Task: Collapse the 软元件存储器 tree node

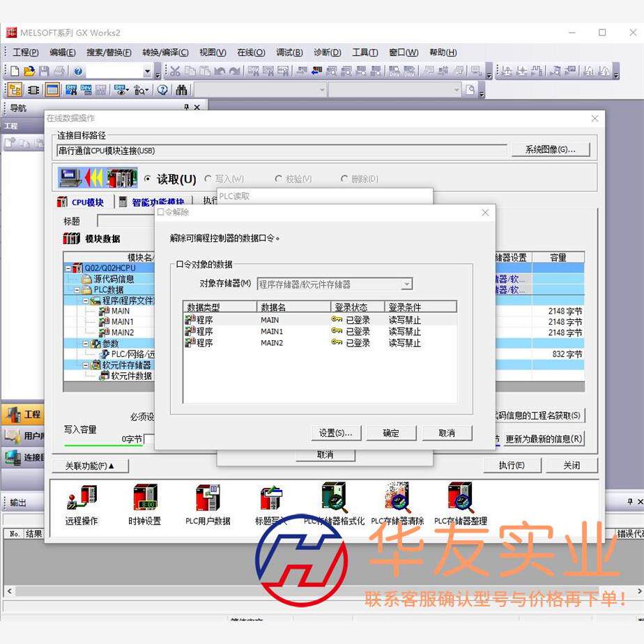Action: point(86,365)
